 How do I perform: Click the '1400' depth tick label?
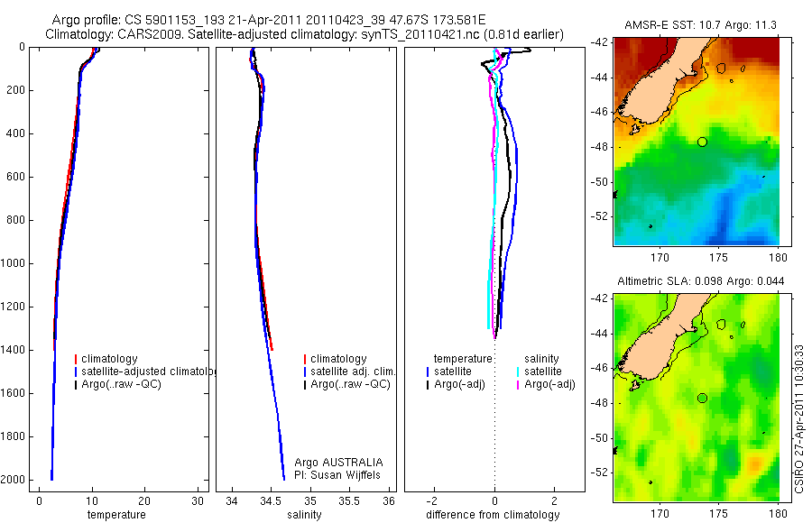(x=14, y=350)
